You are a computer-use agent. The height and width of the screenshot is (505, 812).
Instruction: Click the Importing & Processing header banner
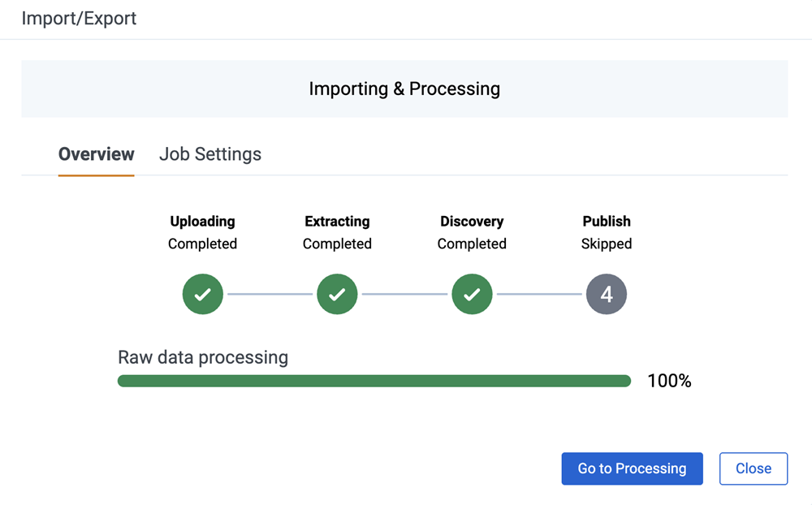404,88
